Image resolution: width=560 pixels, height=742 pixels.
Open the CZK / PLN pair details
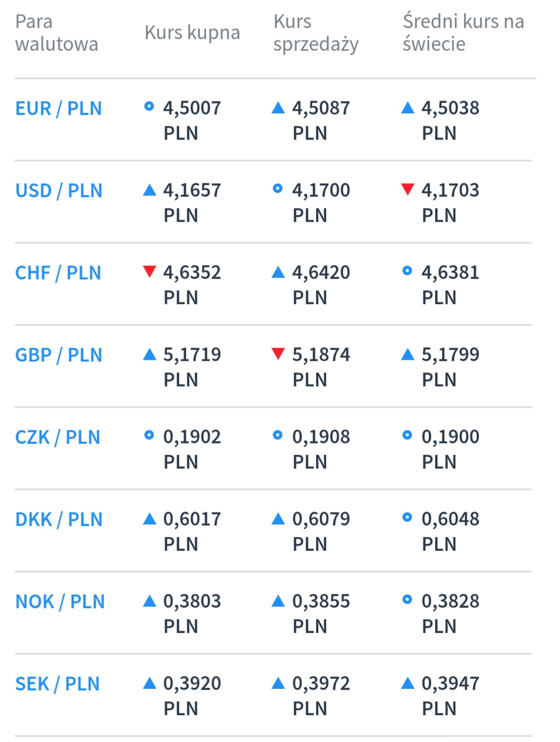[x=57, y=438]
